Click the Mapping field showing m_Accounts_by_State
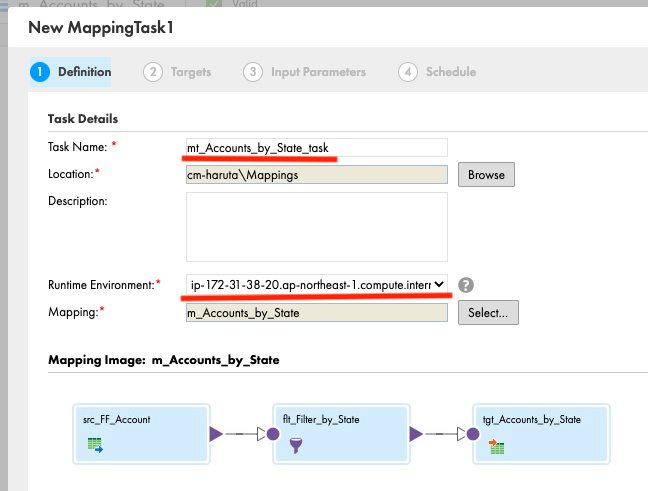648x491 pixels. 317,313
